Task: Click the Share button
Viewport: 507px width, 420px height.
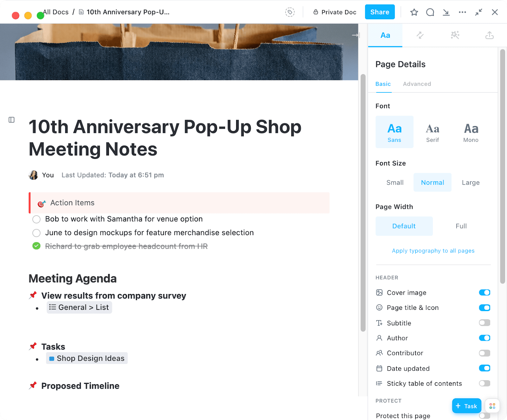Action: click(380, 12)
